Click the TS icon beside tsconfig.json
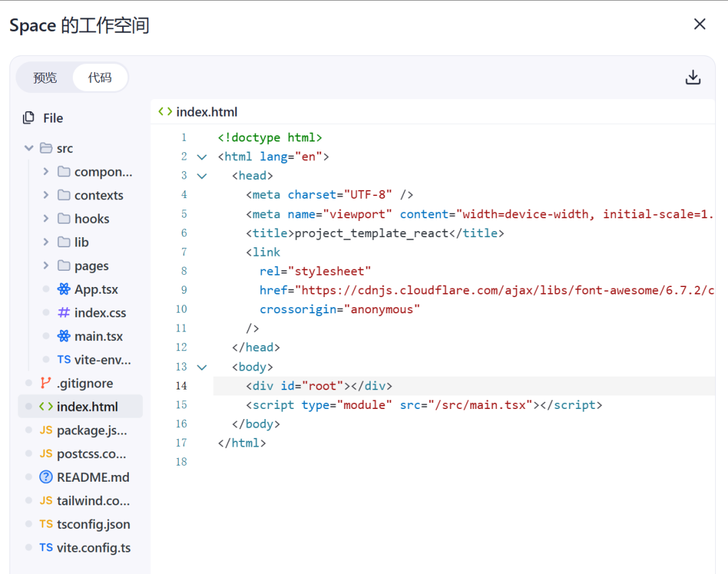Image resolution: width=728 pixels, height=574 pixels. pyautogui.click(x=46, y=524)
